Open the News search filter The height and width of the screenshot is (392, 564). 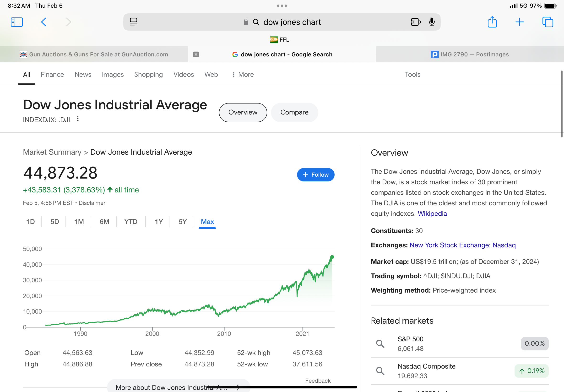click(x=83, y=75)
